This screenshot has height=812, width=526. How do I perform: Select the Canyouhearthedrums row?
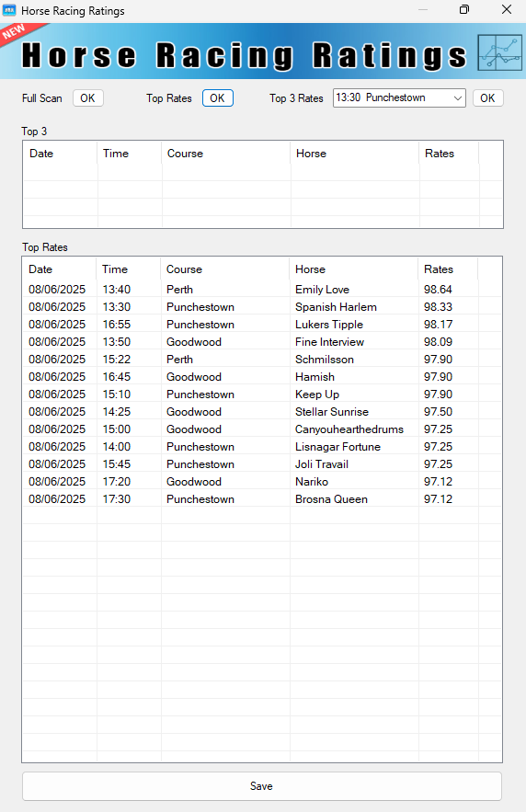262,429
